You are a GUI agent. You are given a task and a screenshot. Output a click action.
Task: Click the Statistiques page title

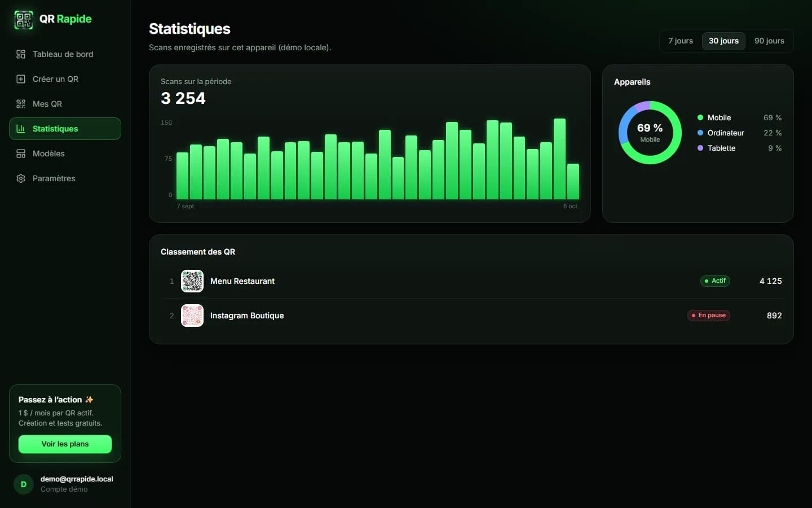pos(189,29)
